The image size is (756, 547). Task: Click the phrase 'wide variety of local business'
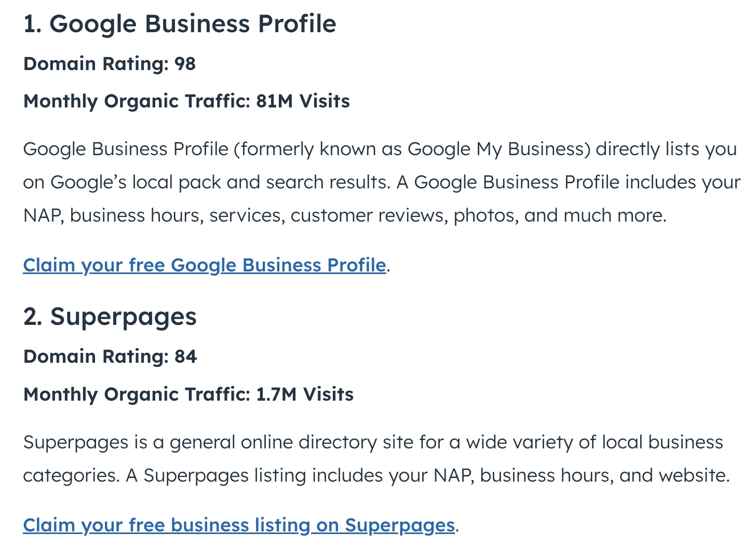coord(595,443)
